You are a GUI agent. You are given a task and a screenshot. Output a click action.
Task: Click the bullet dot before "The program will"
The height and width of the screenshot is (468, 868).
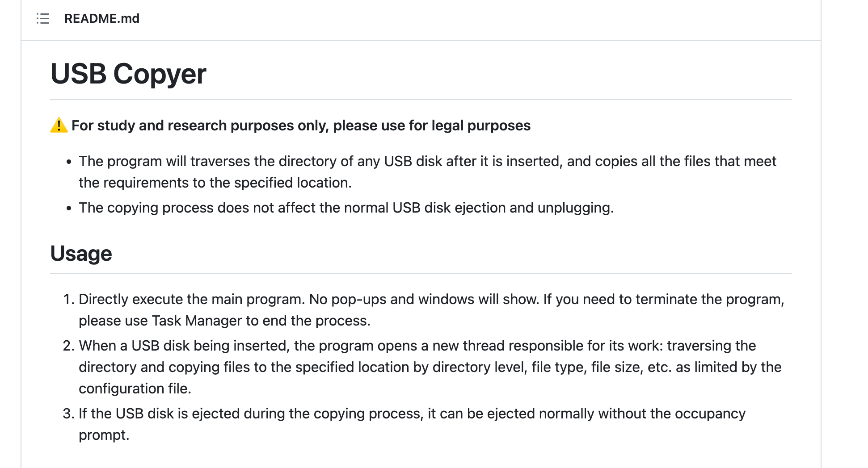[x=69, y=162]
